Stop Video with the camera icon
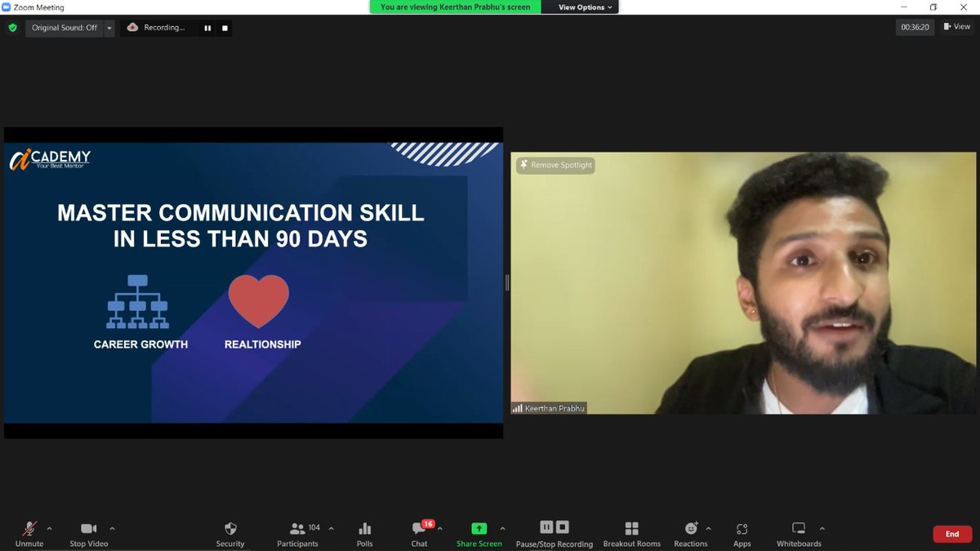This screenshot has height=551, width=980. tap(88, 534)
